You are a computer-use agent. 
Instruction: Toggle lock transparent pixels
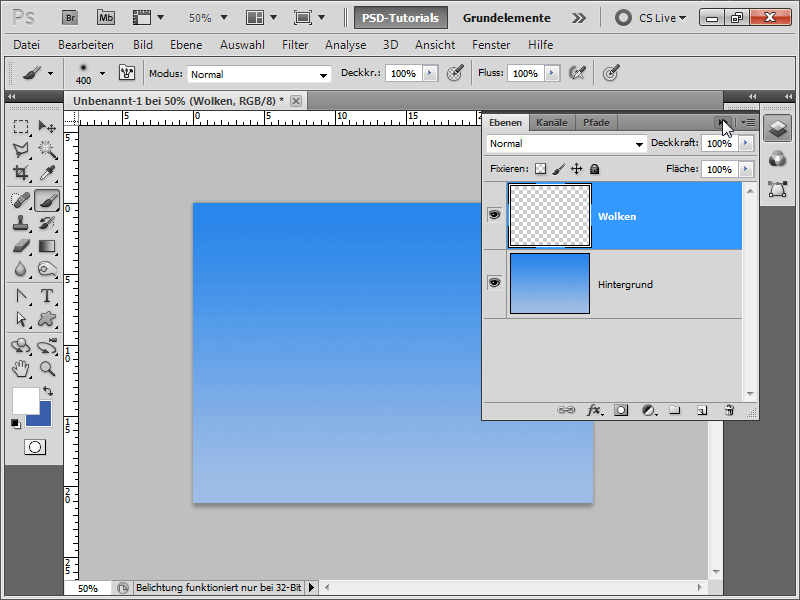pyautogui.click(x=540, y=169)
